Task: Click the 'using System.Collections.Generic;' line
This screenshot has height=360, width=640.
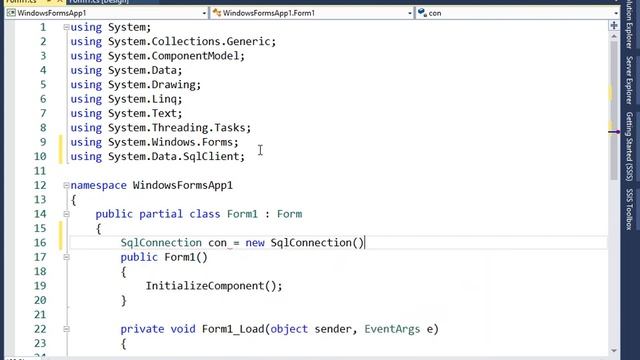Action: pos(173,42)
